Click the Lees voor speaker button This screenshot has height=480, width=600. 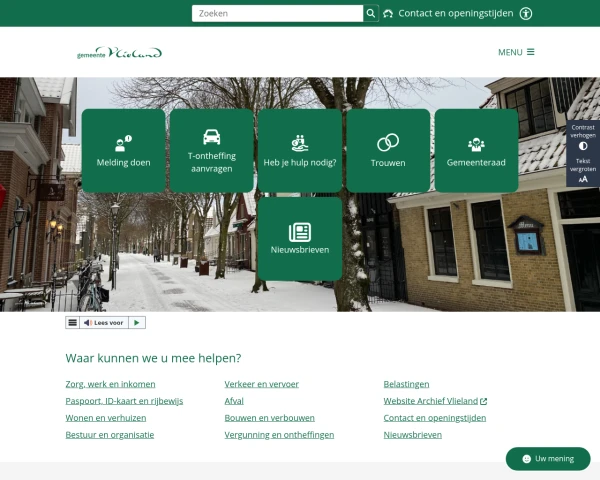point(104,323)
